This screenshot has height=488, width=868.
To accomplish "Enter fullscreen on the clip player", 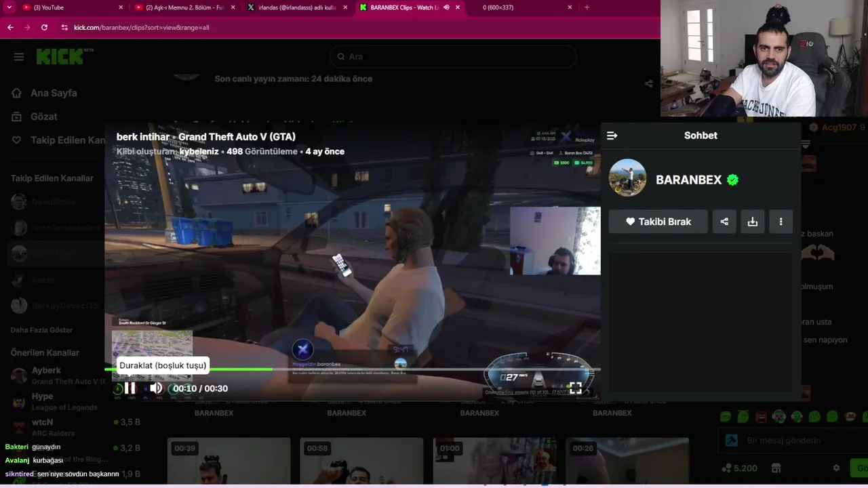I will 575,388.
